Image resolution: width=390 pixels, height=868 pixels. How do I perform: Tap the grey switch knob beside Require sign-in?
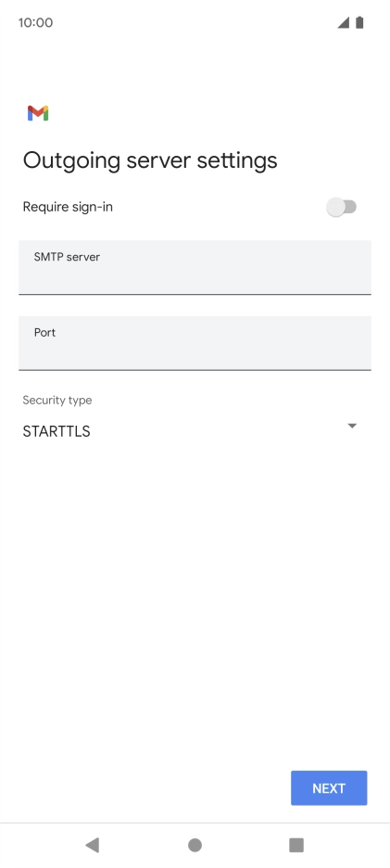335,208
